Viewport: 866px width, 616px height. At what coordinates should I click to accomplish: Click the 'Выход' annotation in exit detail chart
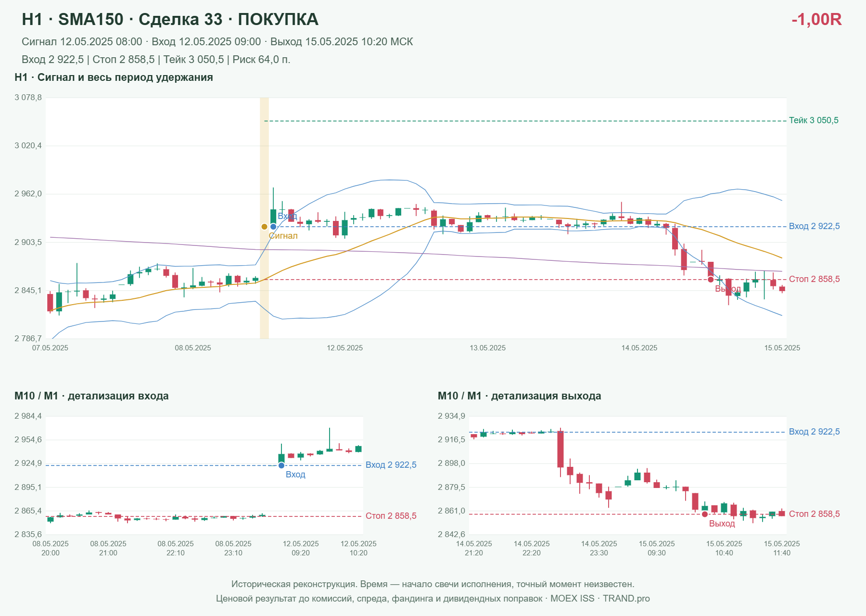pyautogui.click(x=722, y=524)
